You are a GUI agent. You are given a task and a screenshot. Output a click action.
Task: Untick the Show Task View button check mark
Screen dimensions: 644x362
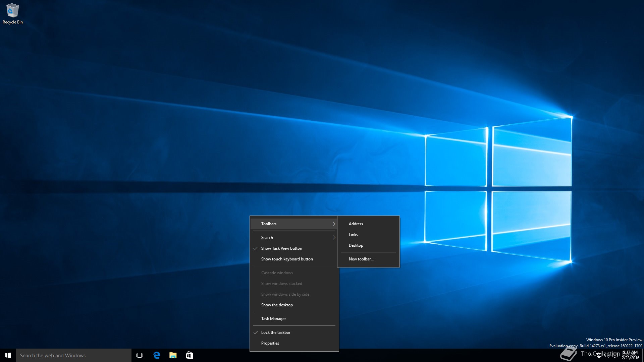pyautogui.click(x=256, y=248)
